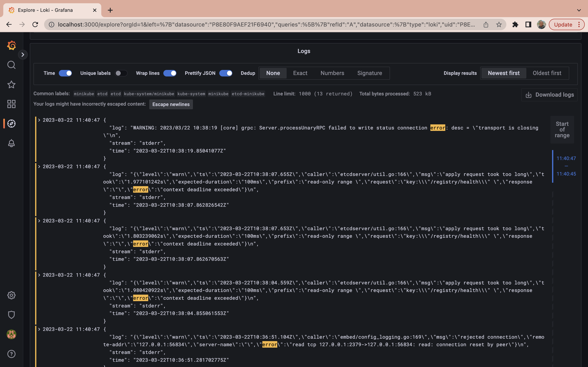The height and width of the screenshot is (367, 588).
Task: Click the Grafana logo home icon
Action: point(11,45)
